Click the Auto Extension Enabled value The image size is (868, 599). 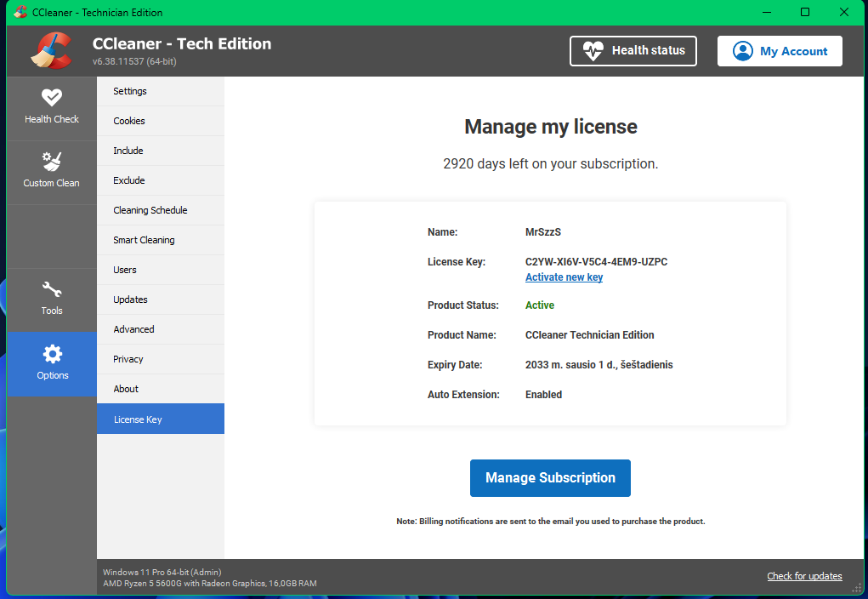coord(543,395)
